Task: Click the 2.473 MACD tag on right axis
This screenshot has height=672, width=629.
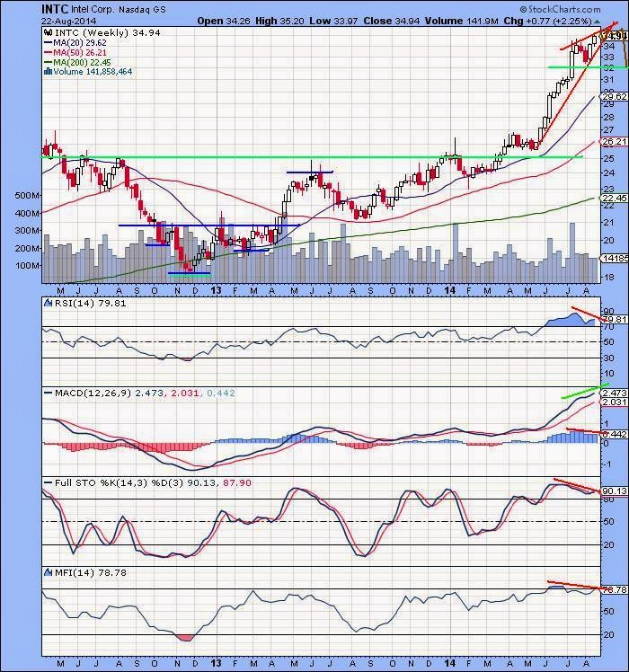Action: tap(615, 393)
